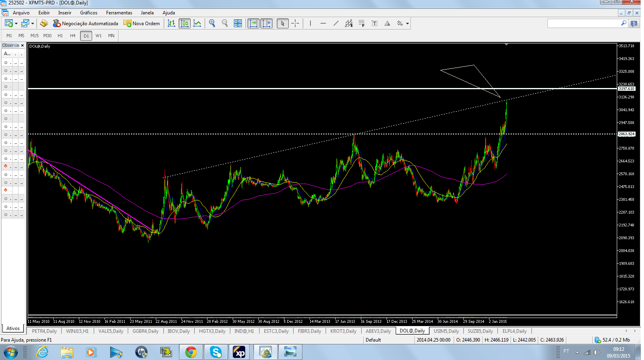Image resolution: width=644 pixels, height=360 pixels.
Task: Open the Inserir menu
Action: tap(64, 13)
